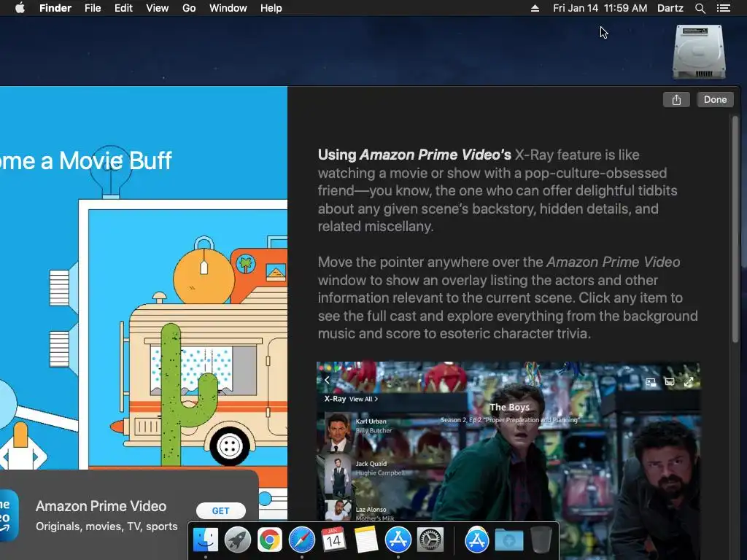Viewport: 747px width, 560px height.
Task: Click 'The Boys' title in the screenshot
Action: click(509, 407)
